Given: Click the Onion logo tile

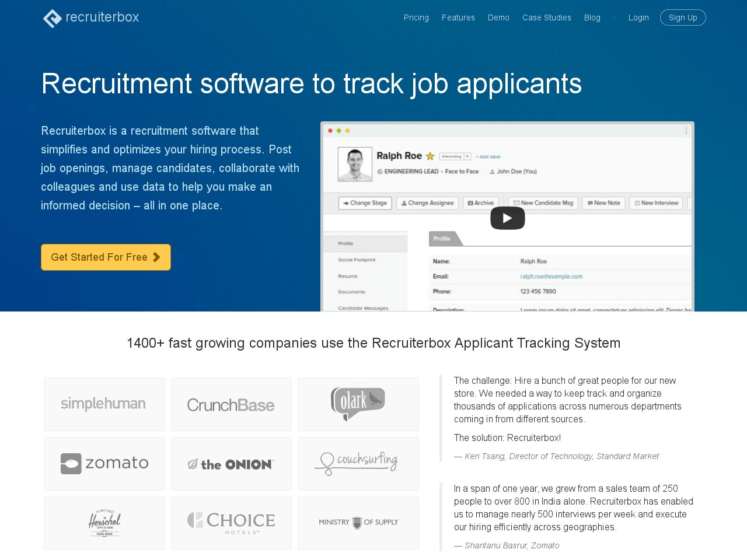Looking at the screenshot, I should [231, 464].
